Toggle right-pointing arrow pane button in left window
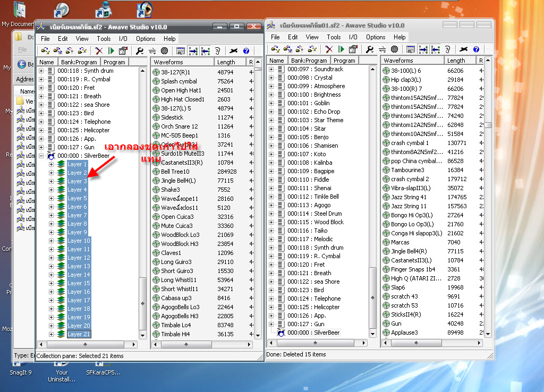The height and width of the screenshot is (392, 544). click(x=193, y=51)
